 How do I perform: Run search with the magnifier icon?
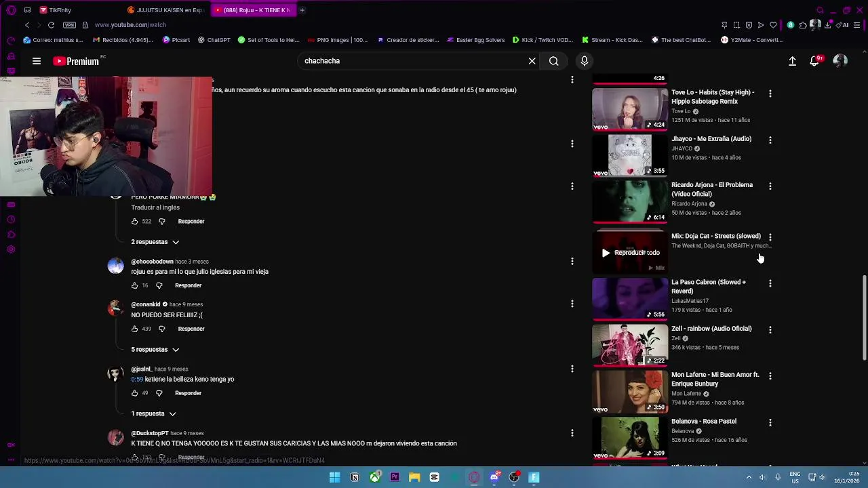554,61
